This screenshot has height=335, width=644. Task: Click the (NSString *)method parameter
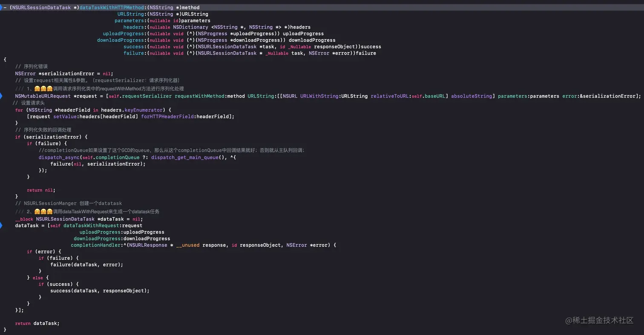coord(173,7)
